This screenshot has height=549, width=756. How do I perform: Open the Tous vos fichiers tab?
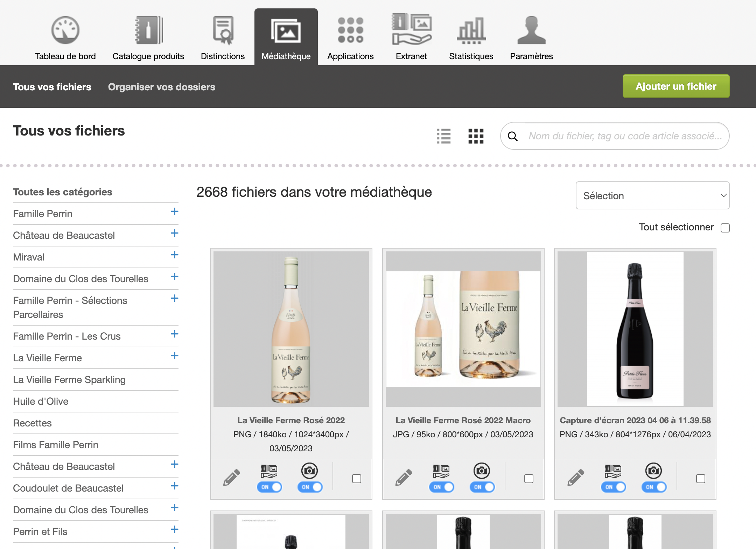52,87
